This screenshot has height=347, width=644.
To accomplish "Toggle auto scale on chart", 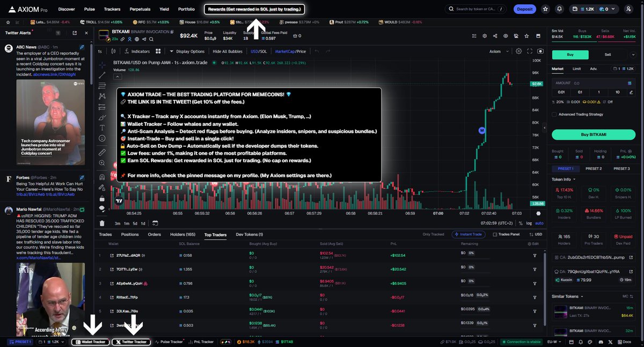I will tap(539, 223).
